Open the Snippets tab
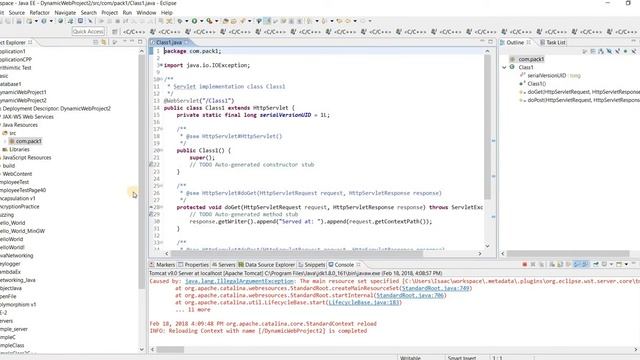640x360 pixels. tap(311, 264)
